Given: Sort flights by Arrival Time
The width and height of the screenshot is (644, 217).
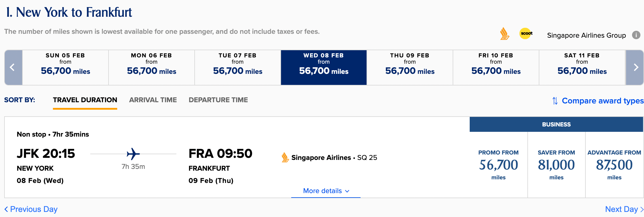Looking at the screenshot, I should 153,100.
